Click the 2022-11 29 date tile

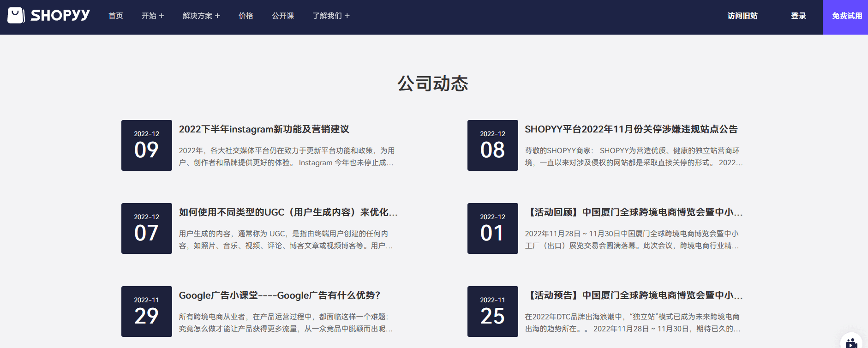tap(147, 312)
